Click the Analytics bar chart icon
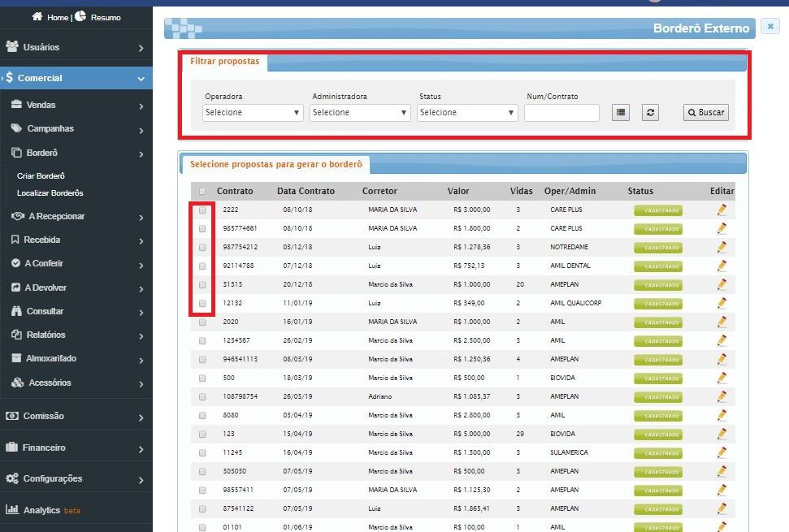 click(x=12, y=509)
